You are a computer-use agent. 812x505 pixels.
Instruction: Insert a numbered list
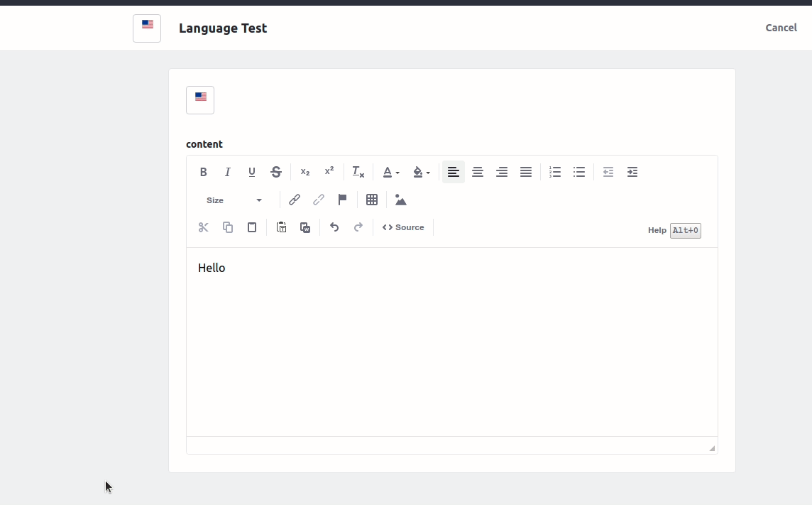[x=555, y=172]
